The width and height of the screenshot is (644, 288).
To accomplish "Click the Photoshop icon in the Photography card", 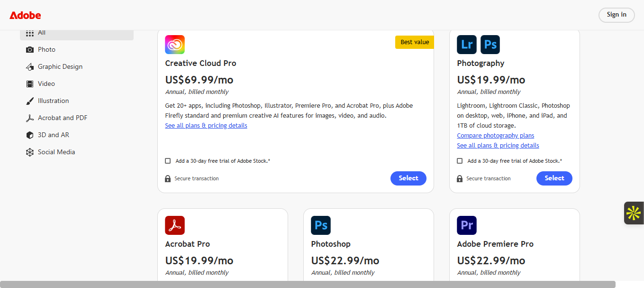I will tap(490, 45).
